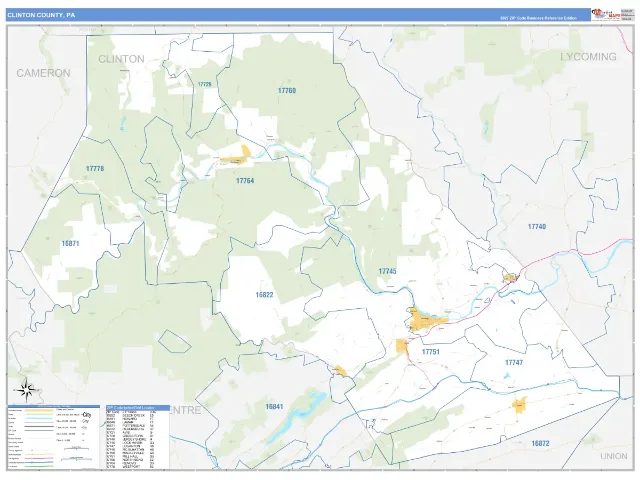The image size is (640, 480).
Task: Click the large 'City' sample in legend
Action: tap(87, 415)
